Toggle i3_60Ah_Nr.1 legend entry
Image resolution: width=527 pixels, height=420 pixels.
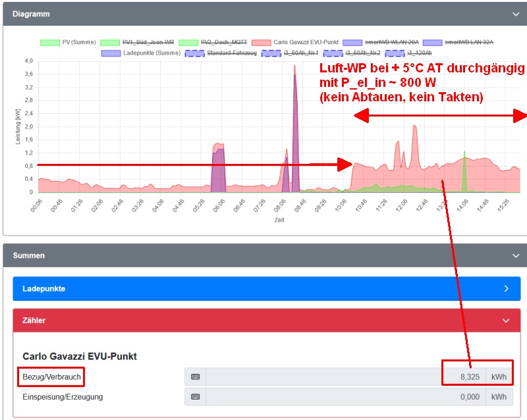290,53
